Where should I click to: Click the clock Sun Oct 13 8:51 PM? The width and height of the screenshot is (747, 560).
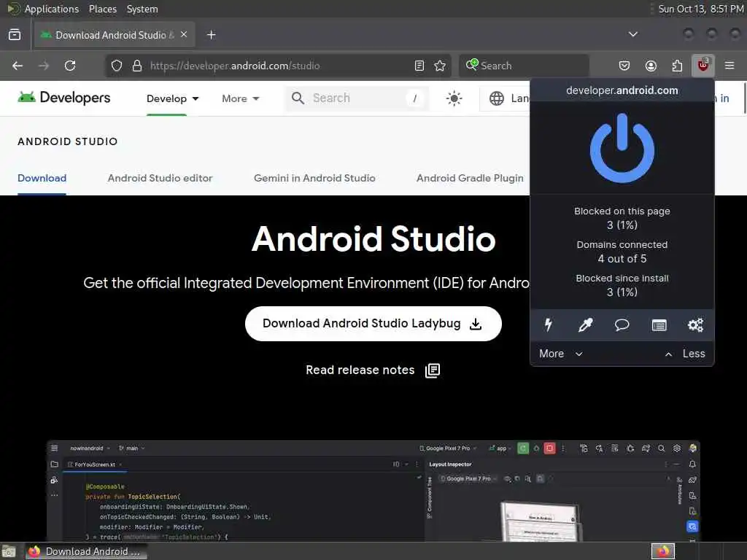700,9
